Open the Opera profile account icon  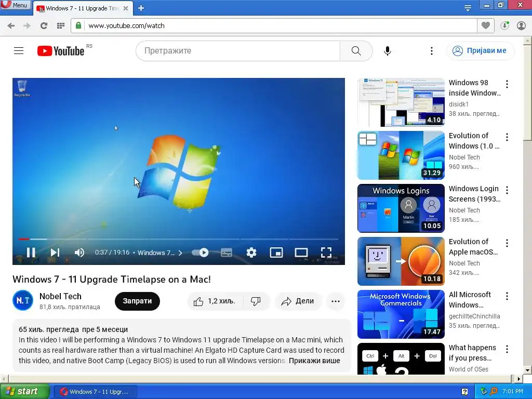tap(521, 26)
